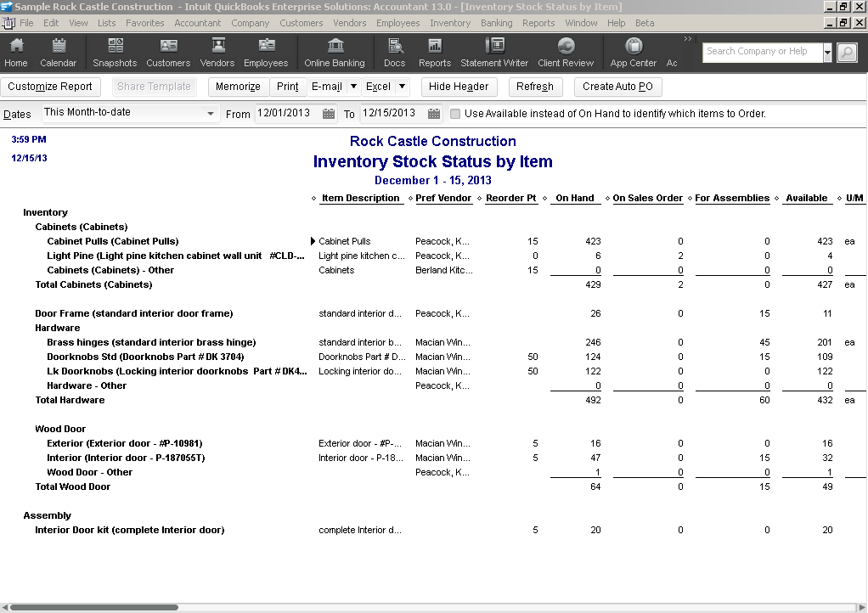Open the App Center icon

pyautogui.click(x=634, y=53)
